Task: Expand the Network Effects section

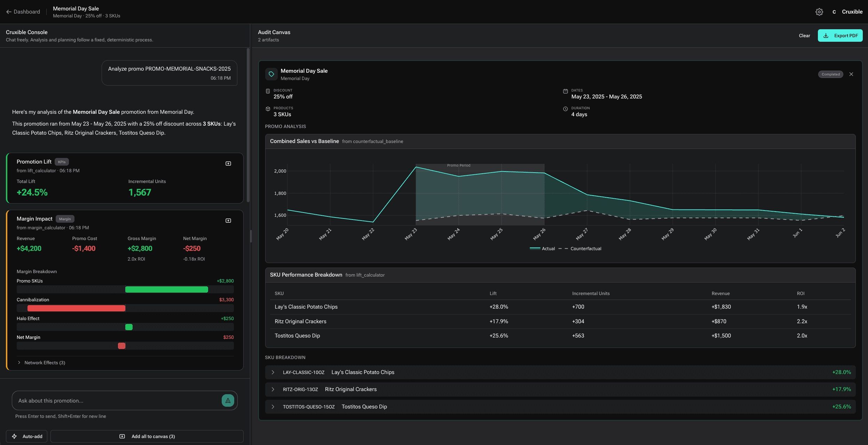Action: coord(41,362)
